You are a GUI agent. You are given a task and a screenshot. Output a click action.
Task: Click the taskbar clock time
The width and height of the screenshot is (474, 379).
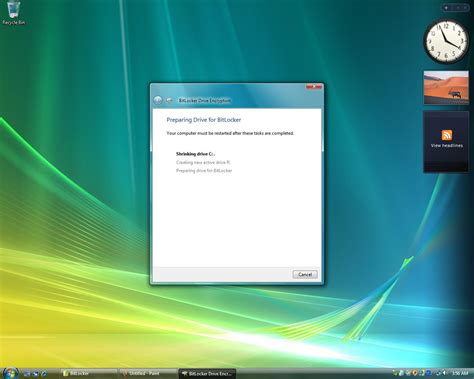coord(460,373)
